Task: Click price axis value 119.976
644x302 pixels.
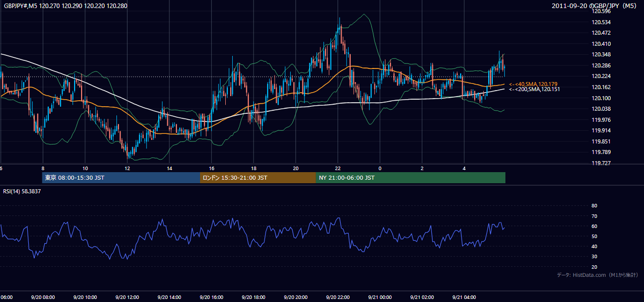Action: click(x=601, y=120)
